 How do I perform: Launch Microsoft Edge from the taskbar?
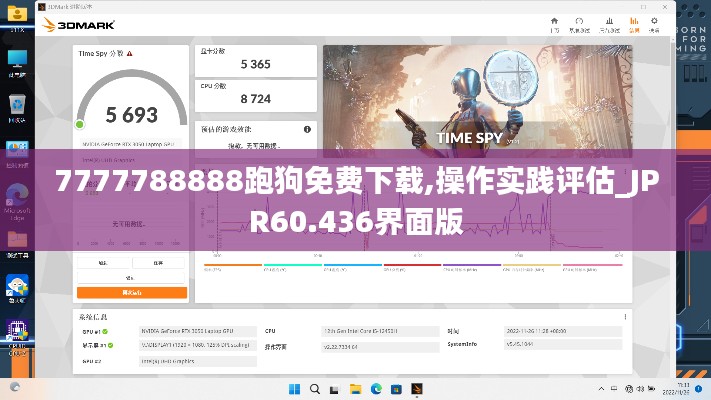click(376, 388)
